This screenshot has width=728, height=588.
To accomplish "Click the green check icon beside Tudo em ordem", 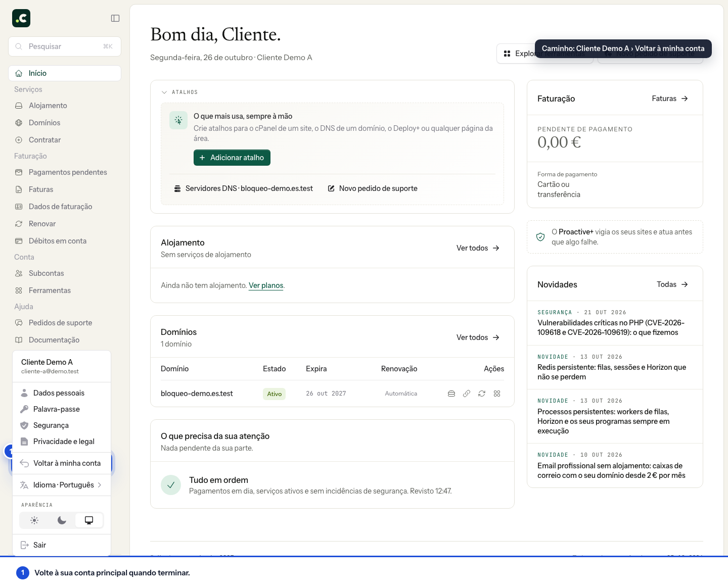I will pos(171,485).
